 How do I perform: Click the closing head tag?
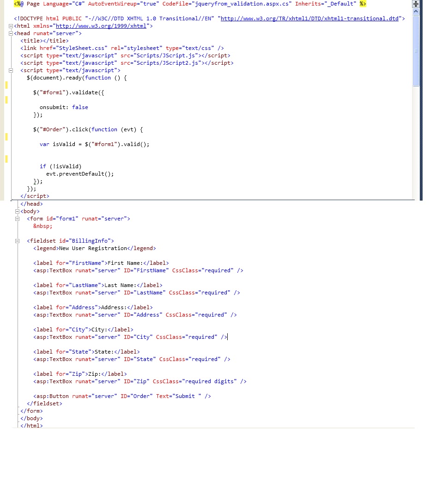point(32,204)
